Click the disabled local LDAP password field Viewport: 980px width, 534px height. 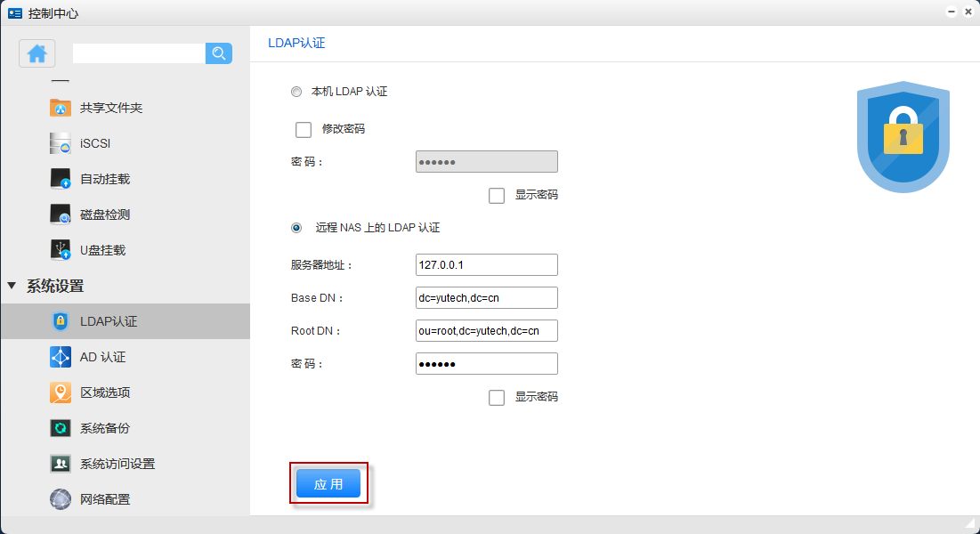click(x=486, y=162)
